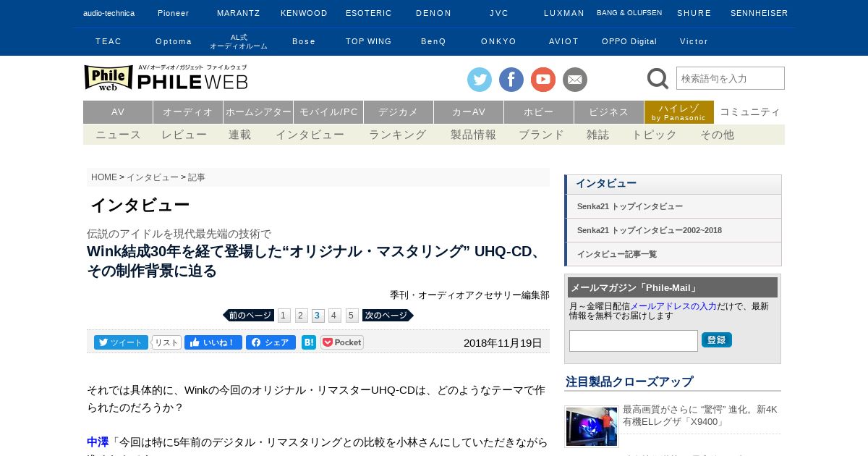The image size is (868, 456).
Task: Open DENON brand link
Action: pos(434,13)
